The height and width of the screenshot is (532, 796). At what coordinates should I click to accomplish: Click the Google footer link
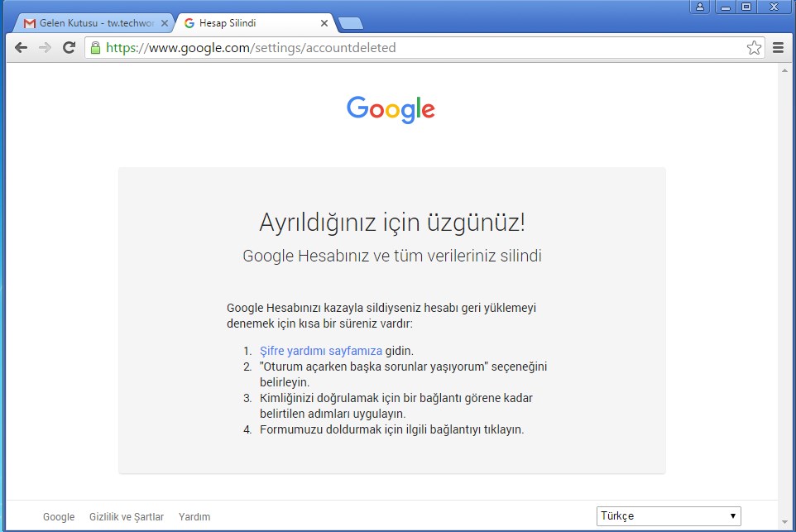pos(59,517)
